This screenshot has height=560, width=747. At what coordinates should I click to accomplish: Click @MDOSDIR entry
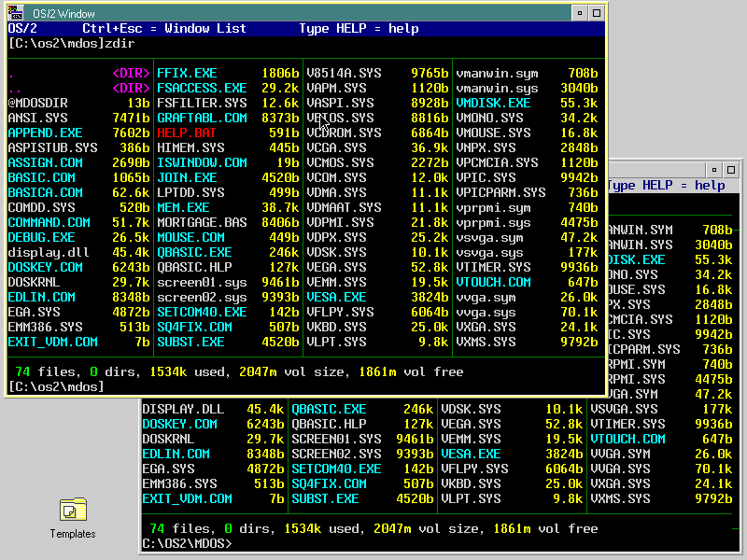tap(37, 103)
